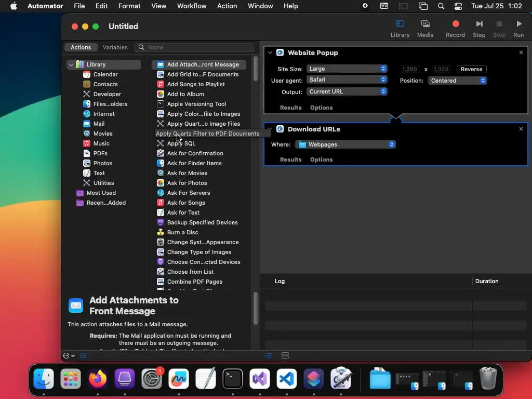
Task: Select Ask For Servers action
Action: [x=188, y=193]
